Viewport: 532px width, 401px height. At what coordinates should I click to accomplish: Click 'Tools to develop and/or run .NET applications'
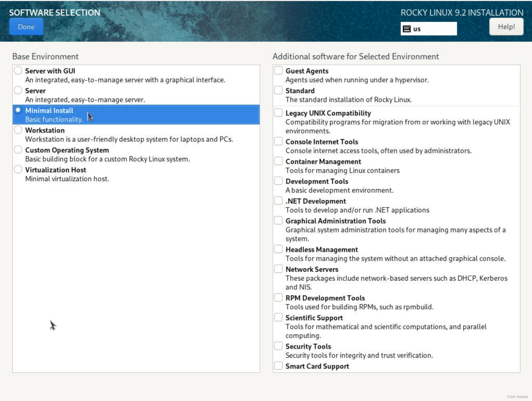(x=357, y=210)
